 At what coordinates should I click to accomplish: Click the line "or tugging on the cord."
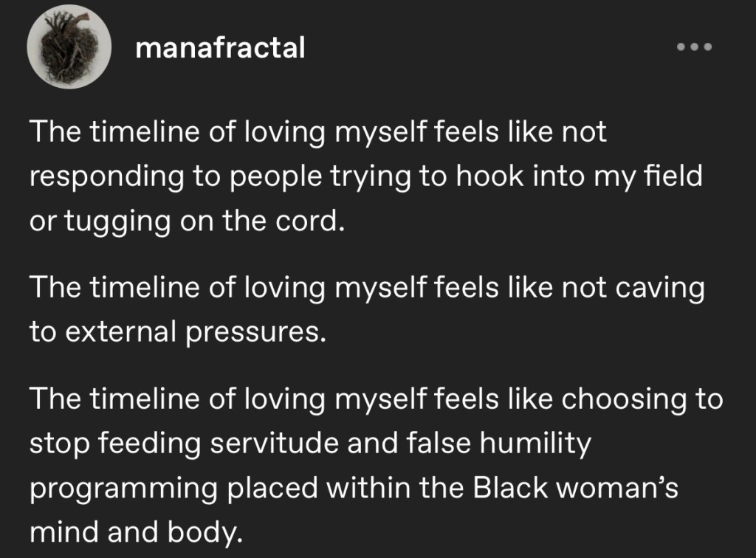[187, 221]
